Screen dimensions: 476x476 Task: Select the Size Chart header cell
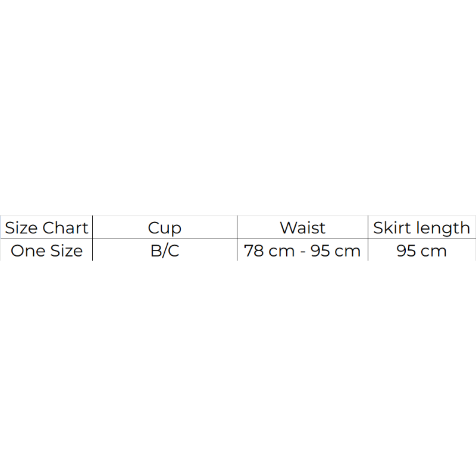coord(46,227)
